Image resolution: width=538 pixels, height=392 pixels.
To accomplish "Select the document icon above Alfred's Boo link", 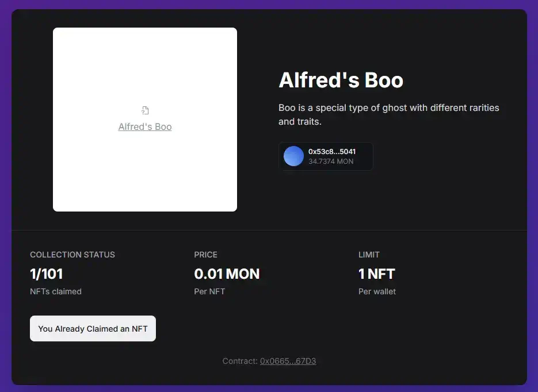I will pos(145,109).
